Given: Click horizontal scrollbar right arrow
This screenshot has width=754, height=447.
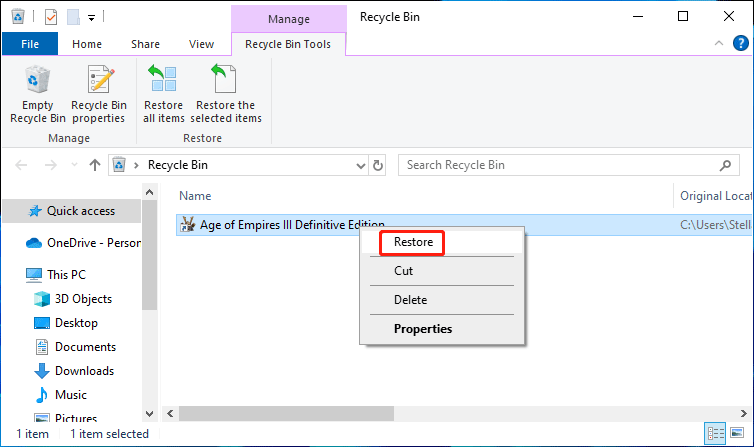Looking at the screenshot, I should (743, 414).
